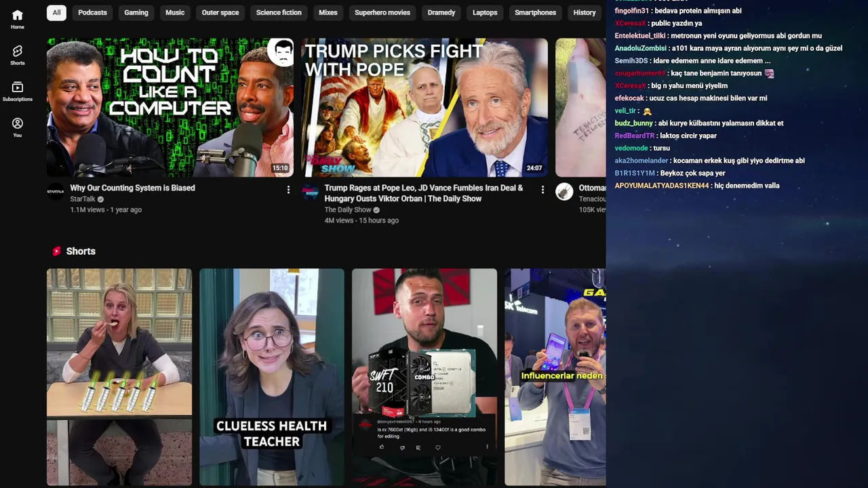Click '4M views · 15 hours ago' text
The image size is (868, 488).
pos(361,221)
